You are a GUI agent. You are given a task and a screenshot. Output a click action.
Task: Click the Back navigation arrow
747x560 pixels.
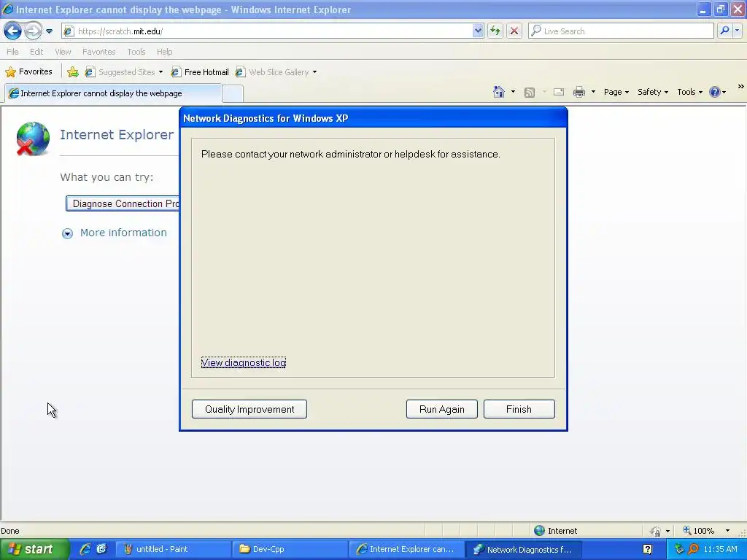(x=13, y=31)
